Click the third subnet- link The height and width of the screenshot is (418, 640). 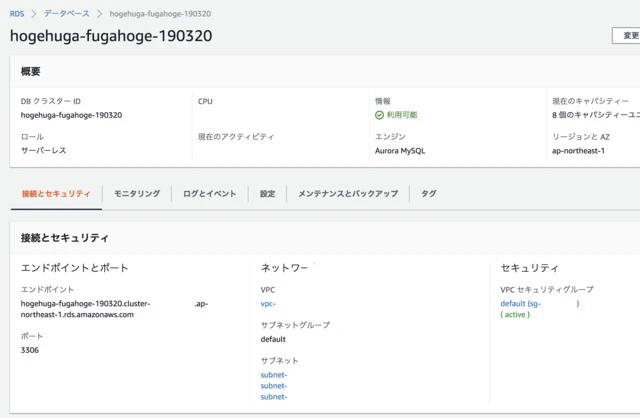pos(274,397)
